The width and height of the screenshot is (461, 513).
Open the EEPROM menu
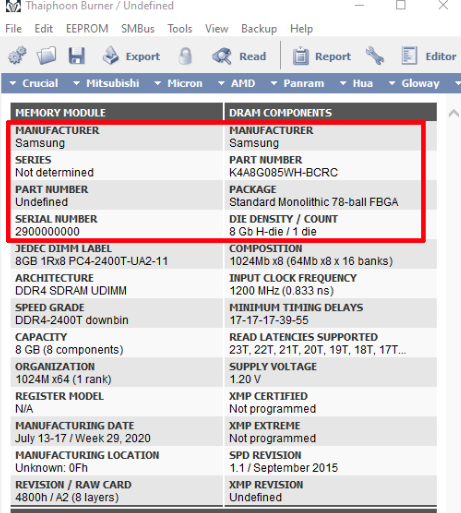point(87,29)
